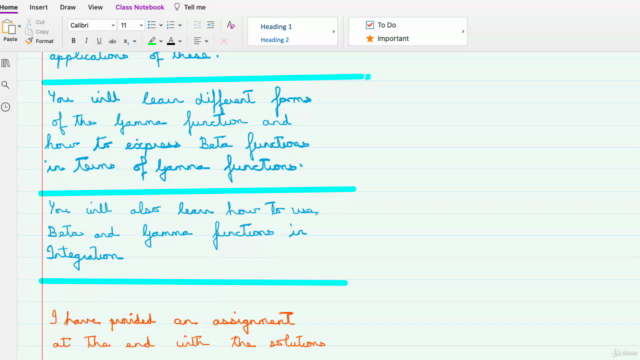
Task: Expand the bullet list style arrow
Action: 161,25
